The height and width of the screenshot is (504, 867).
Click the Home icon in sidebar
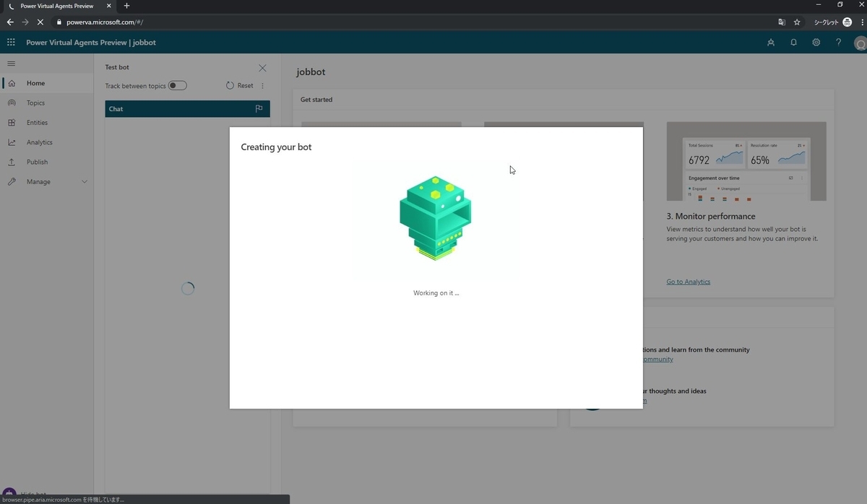(12, 83)
